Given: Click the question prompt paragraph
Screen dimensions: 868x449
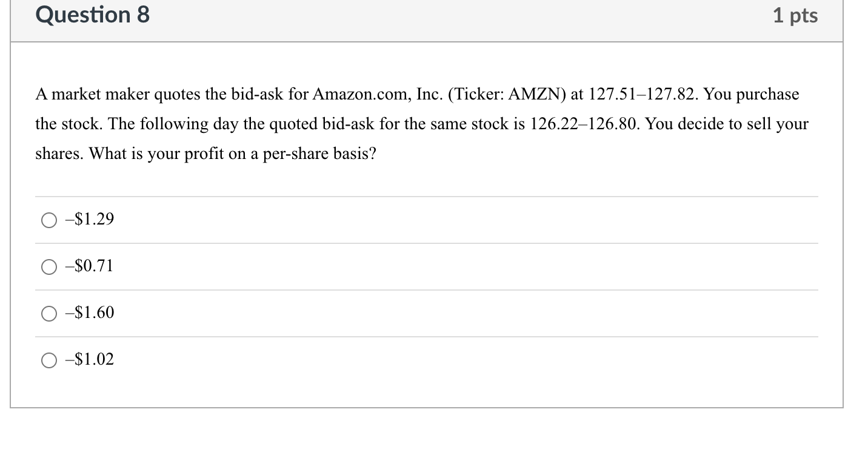Looking at the screenshot, I should coord(421,124).
